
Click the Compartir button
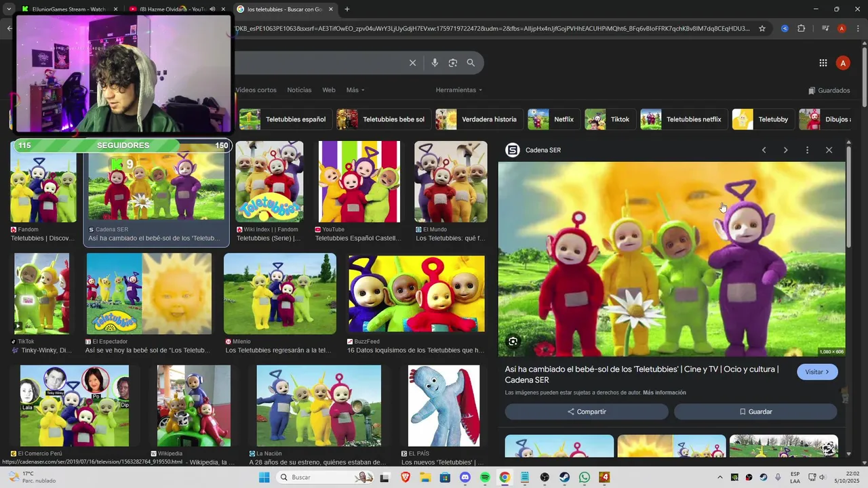pyautogui.click(x=587, y=411)
